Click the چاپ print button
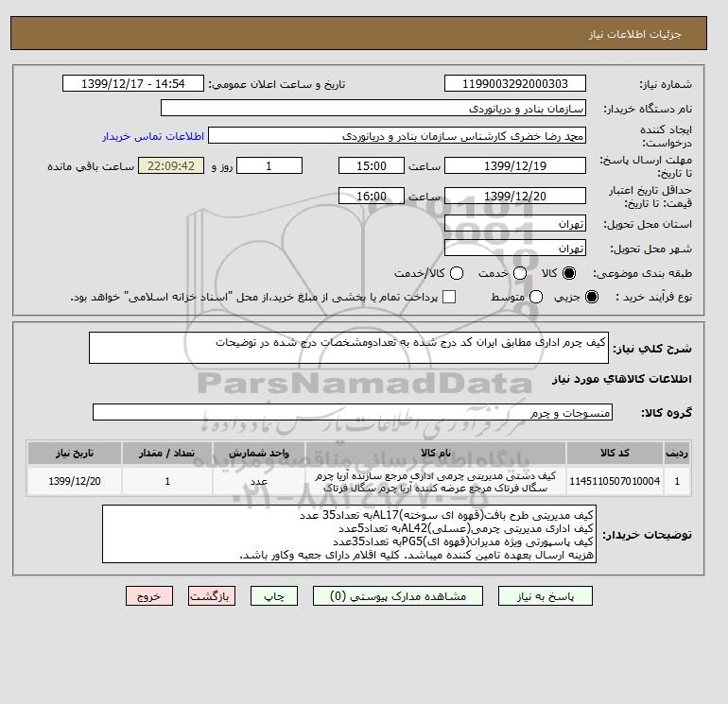728x704 pixels. click(274, 596)
